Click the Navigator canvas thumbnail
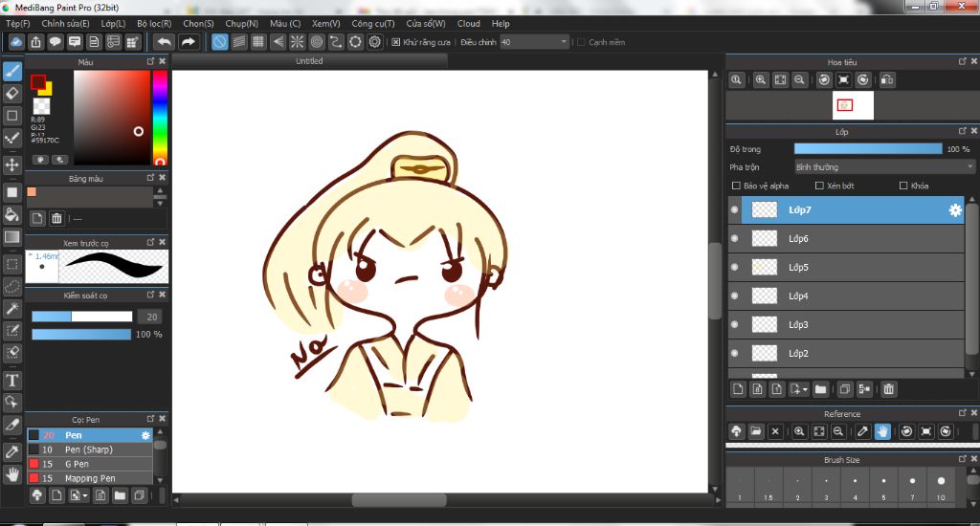The width and height of the screenshot is (980, 526). coord(853,105)
